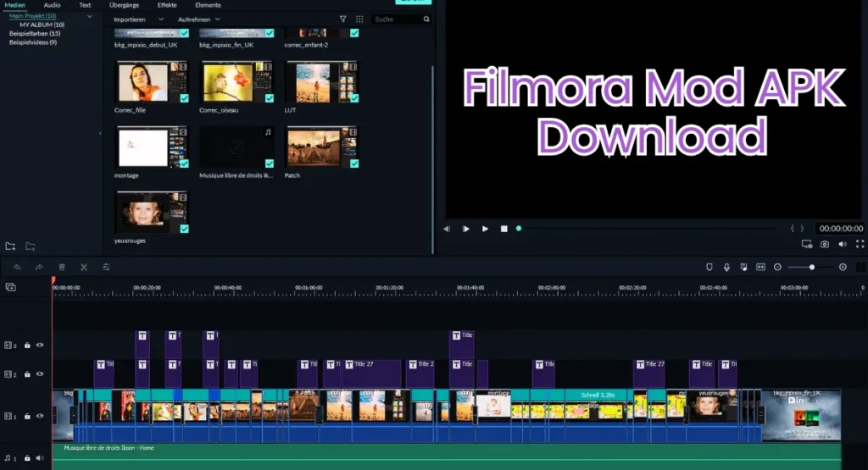Click the 00:01:00:00 mark on timeline ruler
Image resolution: width=868 pixels, height=470 pixels.
(309, 288)
